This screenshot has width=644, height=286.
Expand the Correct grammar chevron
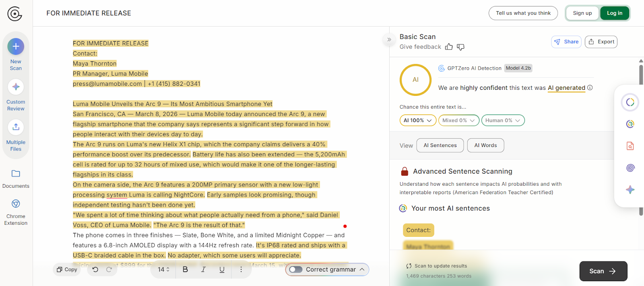point(362,269)
